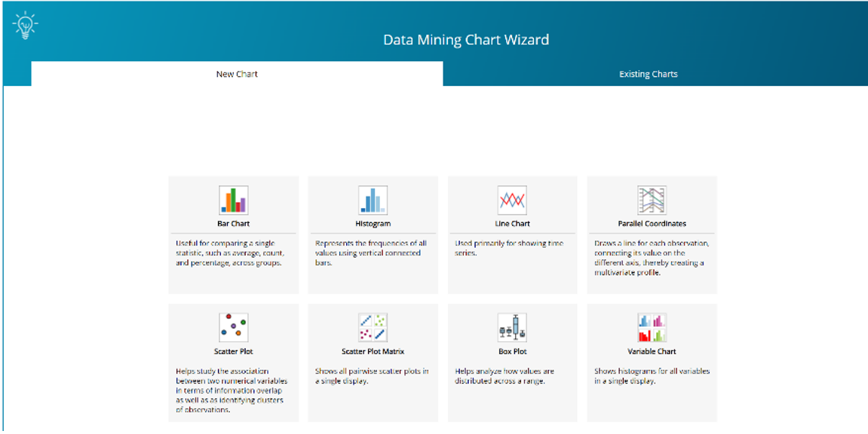Select the Scatter Plot icon

pyautogui.click(x=233, y=325)
